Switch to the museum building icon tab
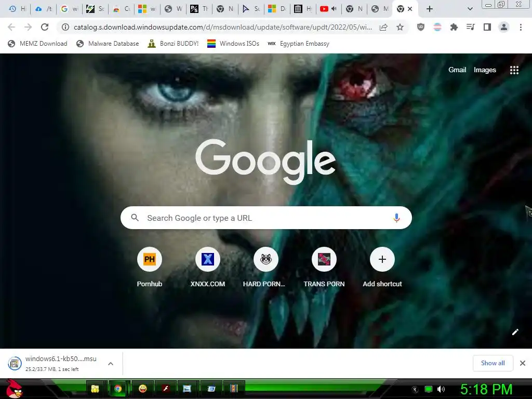Image resolution: width=532 pixels, height=399 pixels. point(302,9)
